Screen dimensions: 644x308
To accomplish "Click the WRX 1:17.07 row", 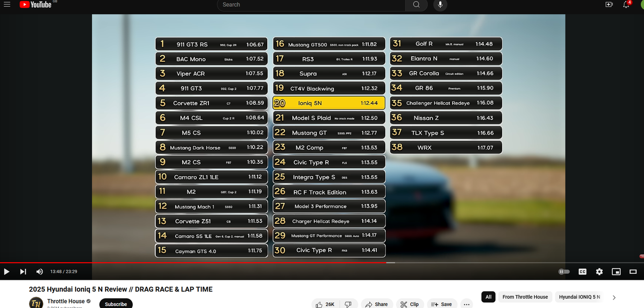I will point(446,148).
